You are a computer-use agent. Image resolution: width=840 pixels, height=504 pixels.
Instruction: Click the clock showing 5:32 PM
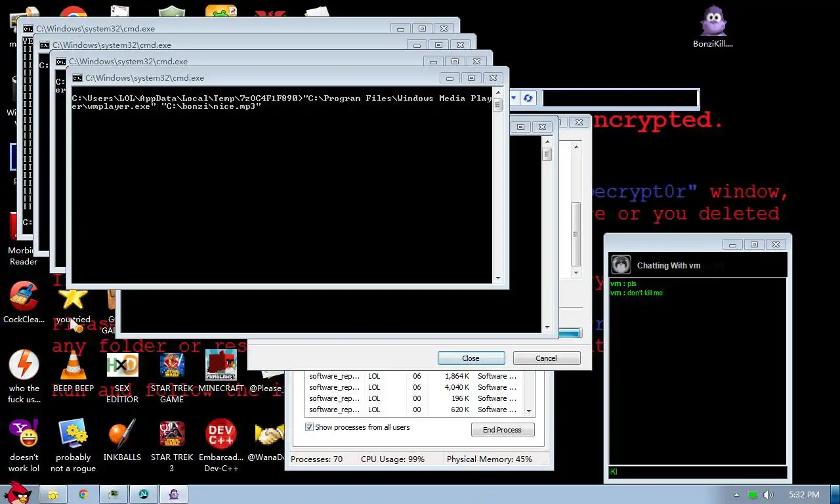(x=804, y=495)
